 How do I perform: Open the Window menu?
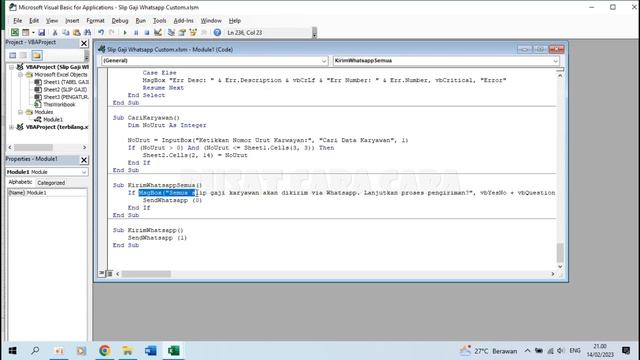click(x=211, y=20)
